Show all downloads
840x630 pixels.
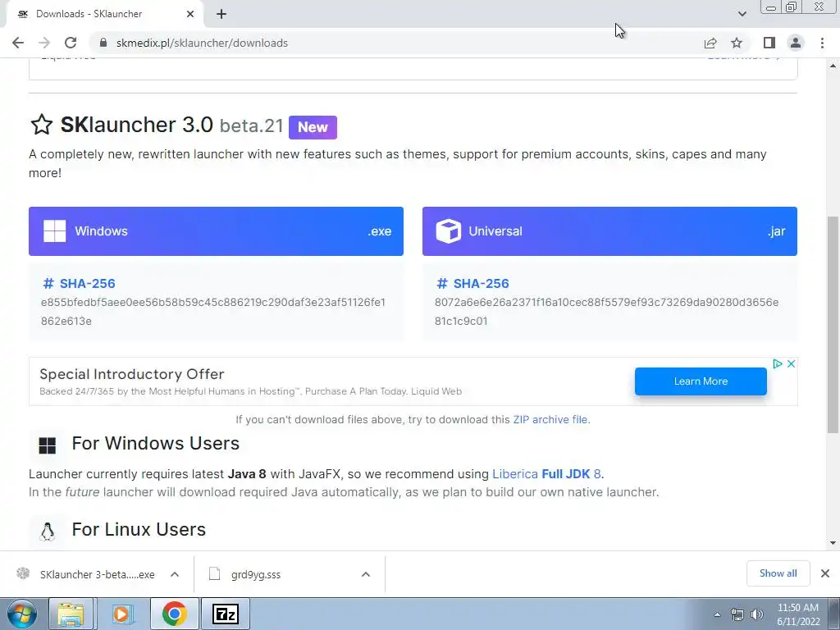click(x=778, y=573)
